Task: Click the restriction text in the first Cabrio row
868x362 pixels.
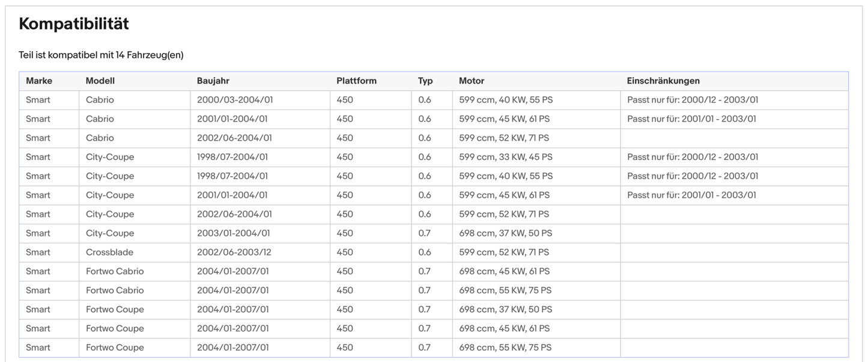Action: coord(693,100)
